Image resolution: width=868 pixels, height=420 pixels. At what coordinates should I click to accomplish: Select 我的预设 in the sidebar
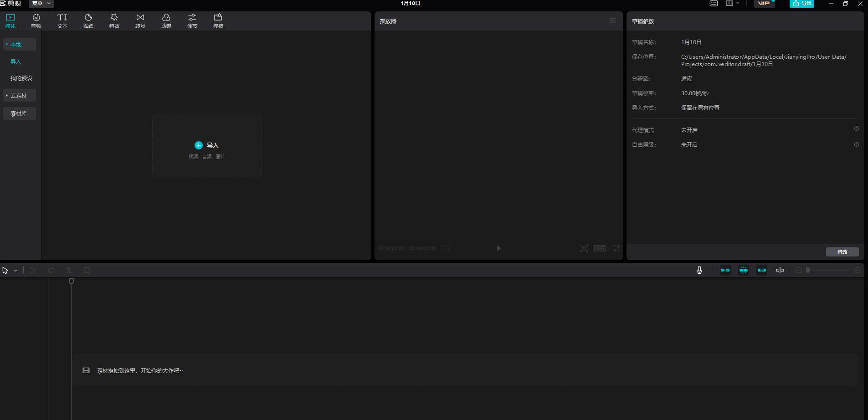21,78
